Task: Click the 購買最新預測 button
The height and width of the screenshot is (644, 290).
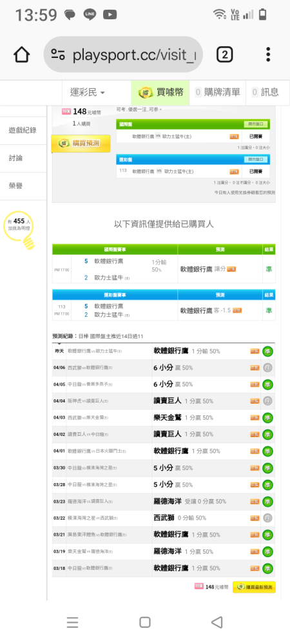Action: tap(254, 587)
